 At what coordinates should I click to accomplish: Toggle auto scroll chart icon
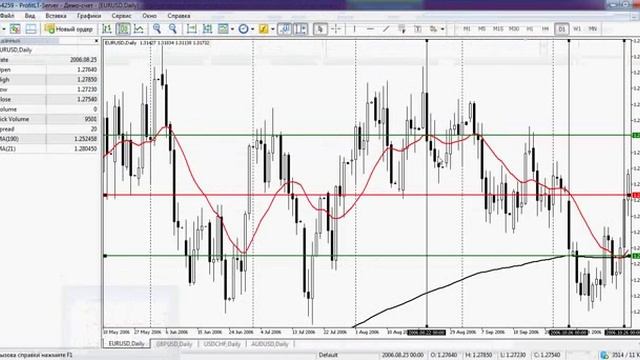(x=207, y=29)
